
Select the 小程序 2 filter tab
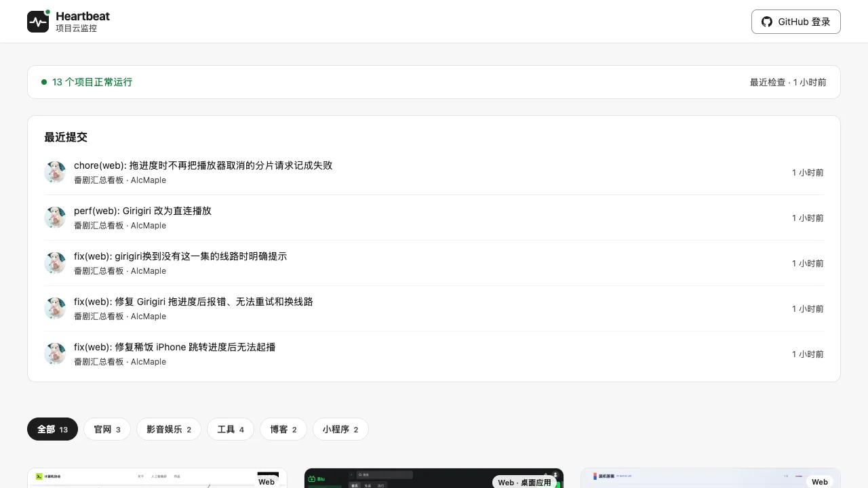(x=340, y=429)
